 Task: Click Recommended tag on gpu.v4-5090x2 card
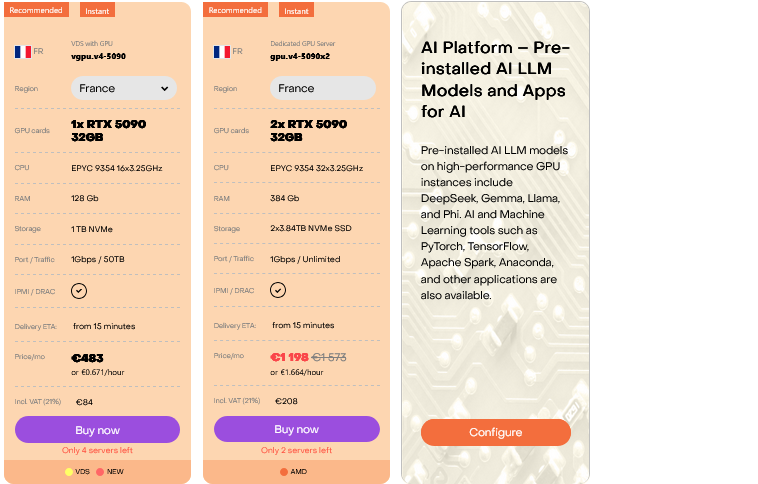pos(235,10)
